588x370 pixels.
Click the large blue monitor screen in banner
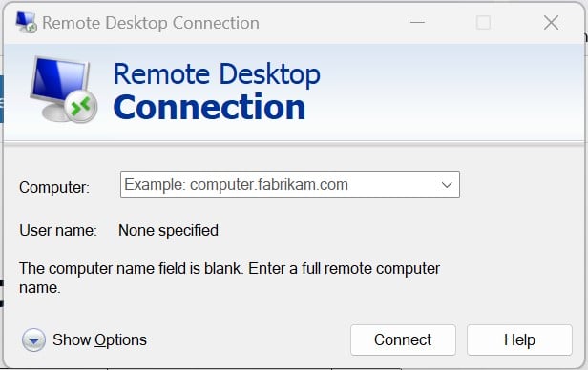pos(58,79)
